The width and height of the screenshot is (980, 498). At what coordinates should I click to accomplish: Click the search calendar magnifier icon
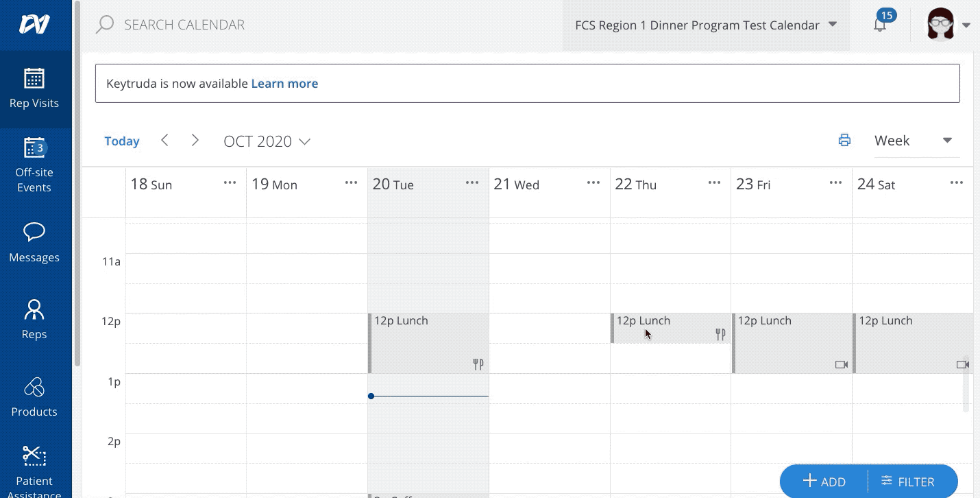pyautogui.click(x=104, y=24)
